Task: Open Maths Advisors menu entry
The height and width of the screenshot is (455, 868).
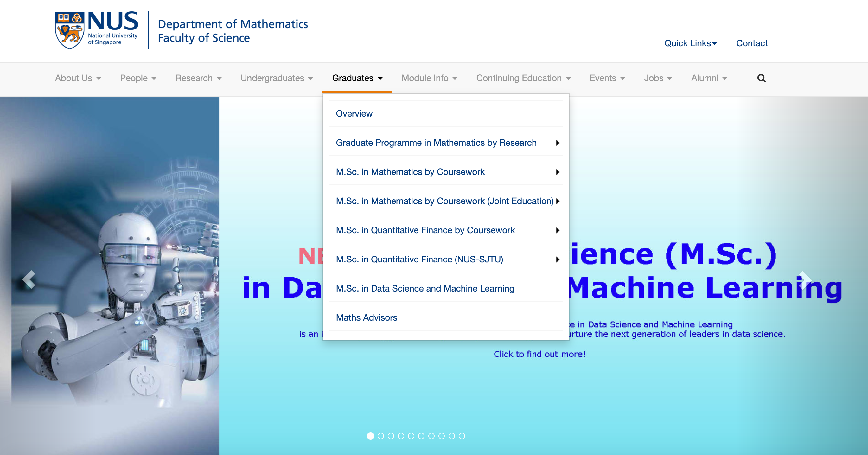Action: [366, 318]
